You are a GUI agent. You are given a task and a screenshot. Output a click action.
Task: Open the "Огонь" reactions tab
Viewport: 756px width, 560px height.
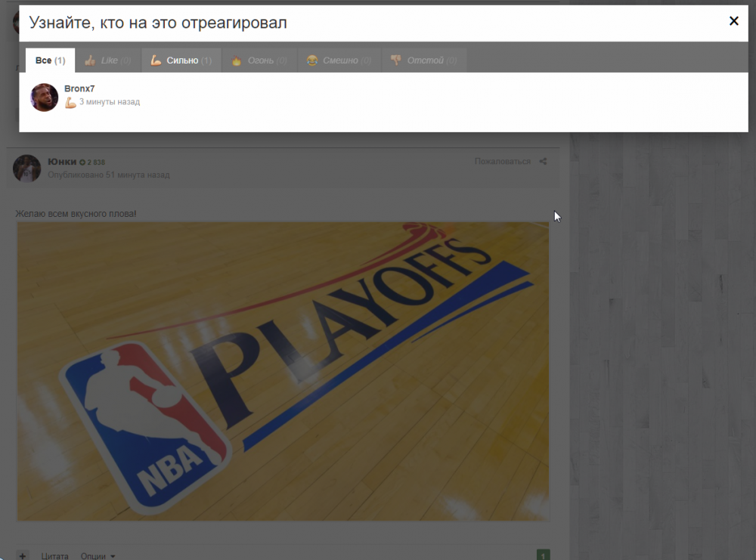[259, 60]
